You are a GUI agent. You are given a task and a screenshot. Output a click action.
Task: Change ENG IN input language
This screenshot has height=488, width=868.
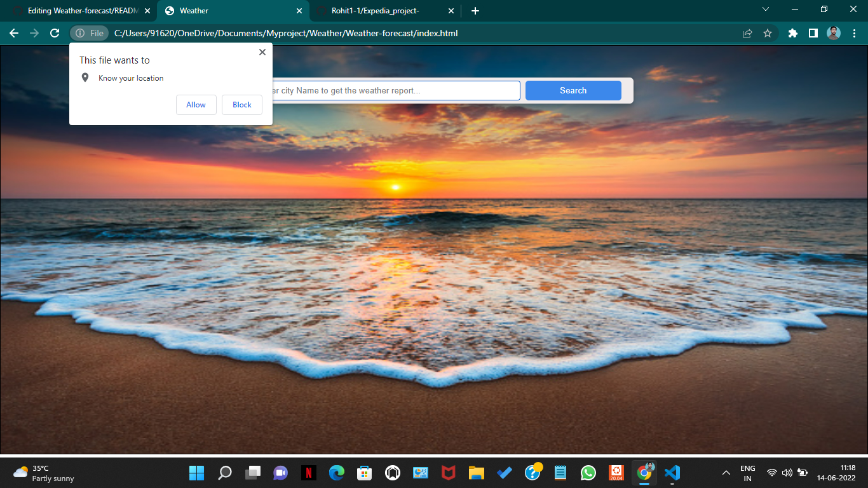tap(748, 473)
